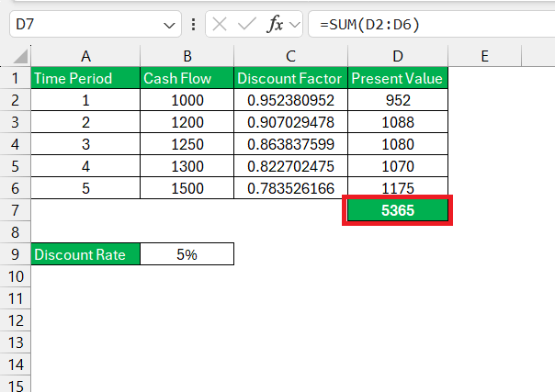Open the Insert Function fx icon

[276, 25]
